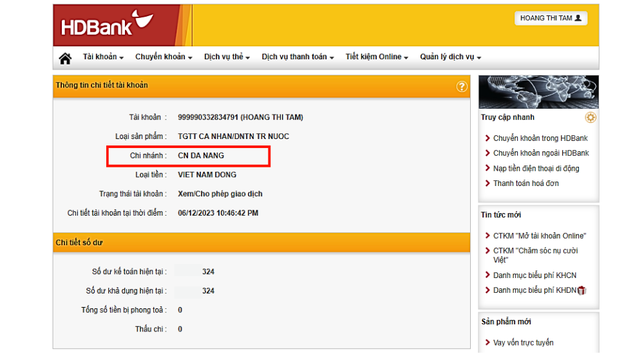Image resolution: width=644 pixels, height=354 pixels.
Task: Click Chuyển khoản trong HDBank link
Action: pos(540,138)
